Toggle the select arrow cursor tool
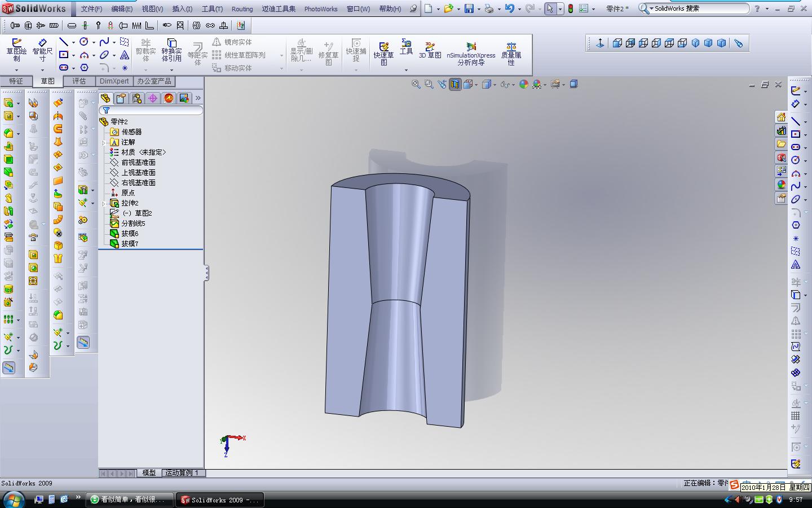The image size is (812, 508). click(x=550, y=8)
